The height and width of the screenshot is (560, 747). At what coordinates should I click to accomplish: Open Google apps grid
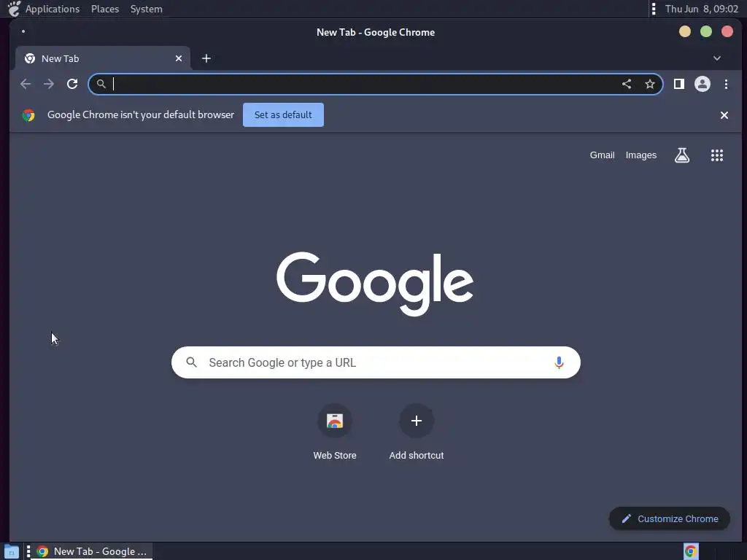(717, 155)
